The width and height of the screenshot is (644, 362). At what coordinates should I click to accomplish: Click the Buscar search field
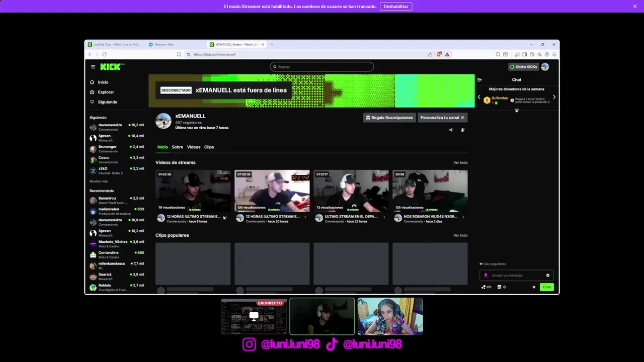point(322,67)
